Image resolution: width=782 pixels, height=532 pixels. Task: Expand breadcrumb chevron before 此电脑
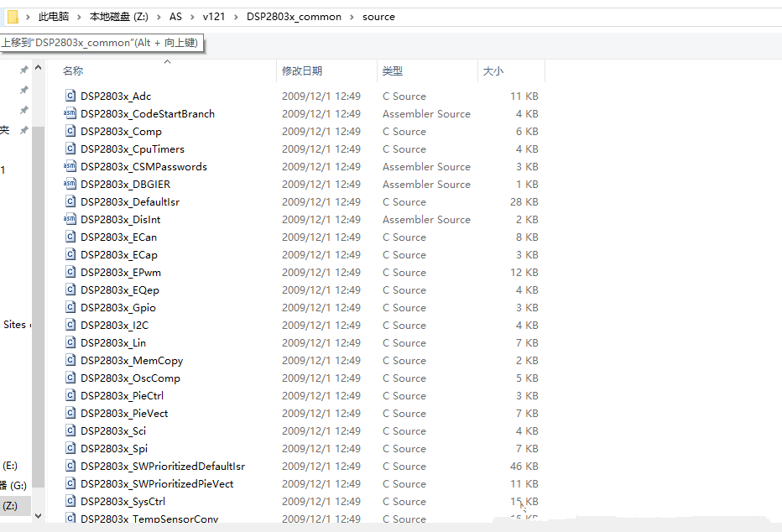point(28,17)
